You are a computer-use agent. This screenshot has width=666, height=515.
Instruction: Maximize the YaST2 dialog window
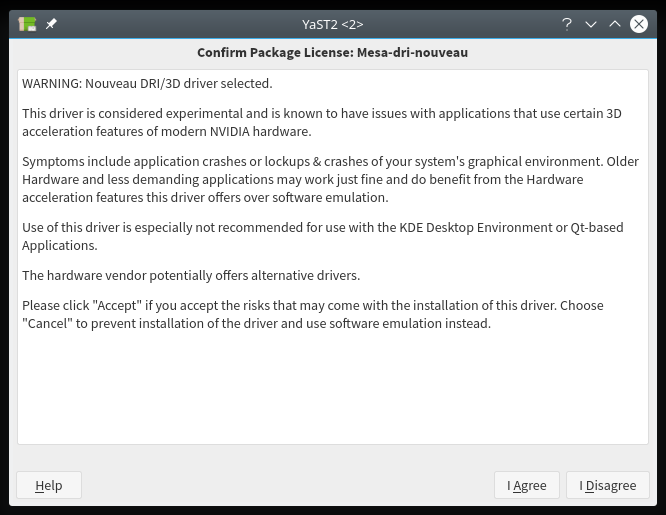[x=615, y=24]
